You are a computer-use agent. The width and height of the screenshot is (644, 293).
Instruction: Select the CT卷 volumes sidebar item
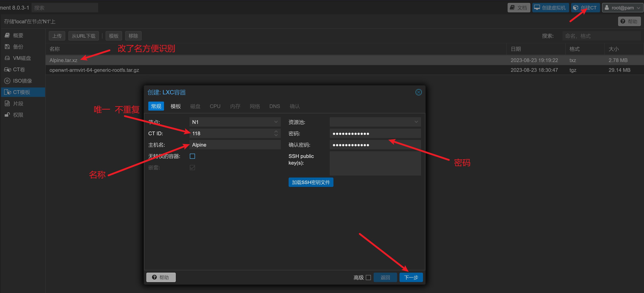pyautogui.click(x=19, y=69)
